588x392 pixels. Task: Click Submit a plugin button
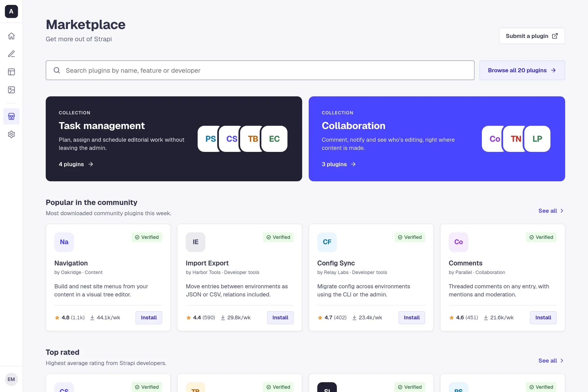click(532, 36)
